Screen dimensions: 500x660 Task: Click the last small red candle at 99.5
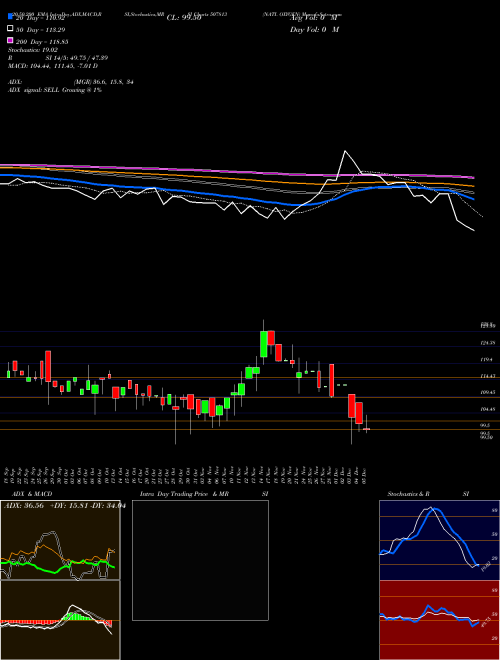pos(367,429)
